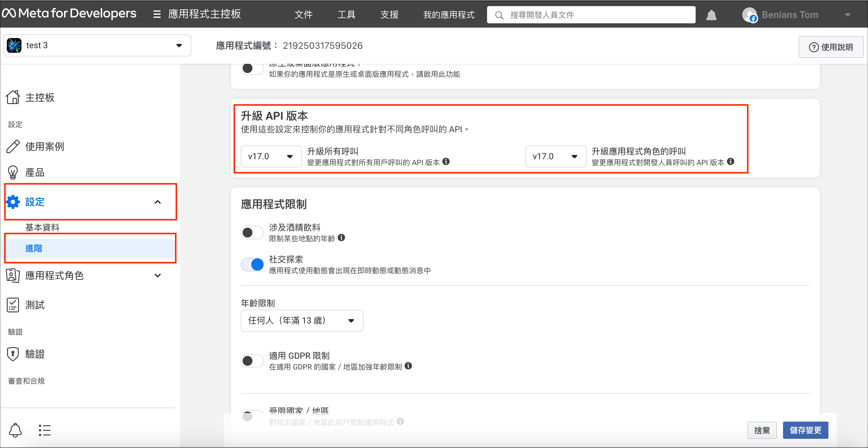This screenshot has width=868, height=448.
Task: Click the test 3 app icon thumbnail
Action: 14,45
